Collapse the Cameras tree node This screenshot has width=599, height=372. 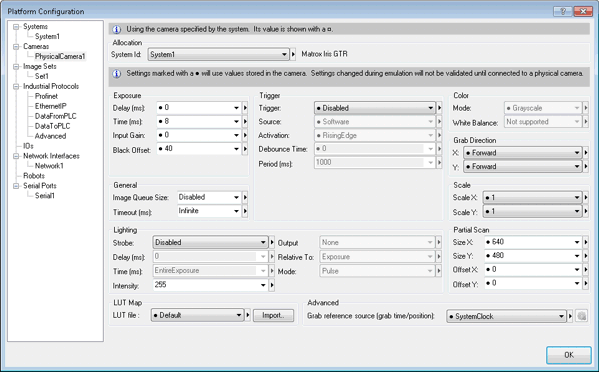16,47
